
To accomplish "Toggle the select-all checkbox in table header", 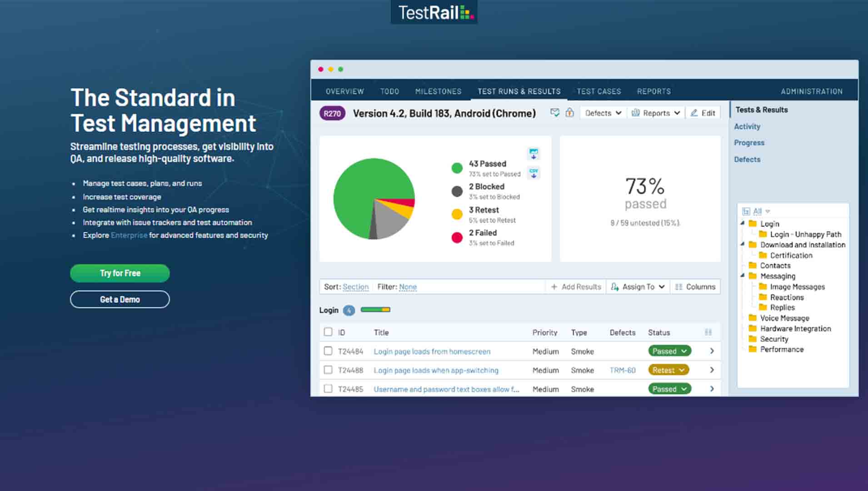I will point(328,332).
